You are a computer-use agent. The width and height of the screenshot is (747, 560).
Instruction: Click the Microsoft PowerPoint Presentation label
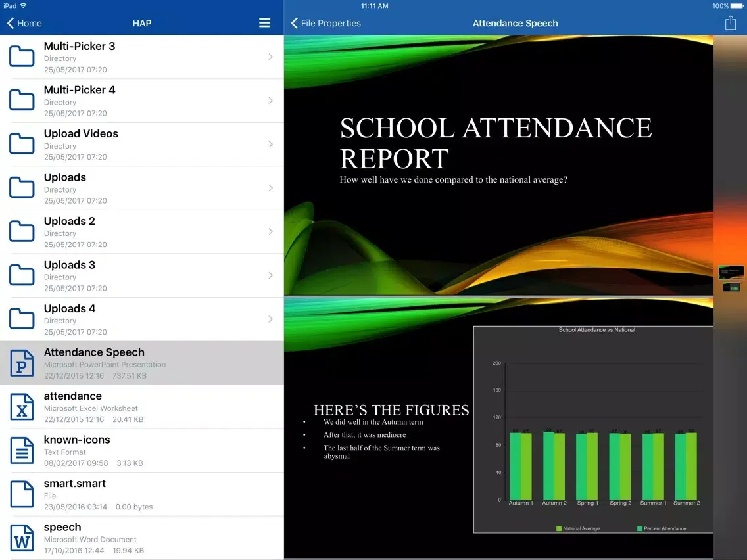pos(105,365)
